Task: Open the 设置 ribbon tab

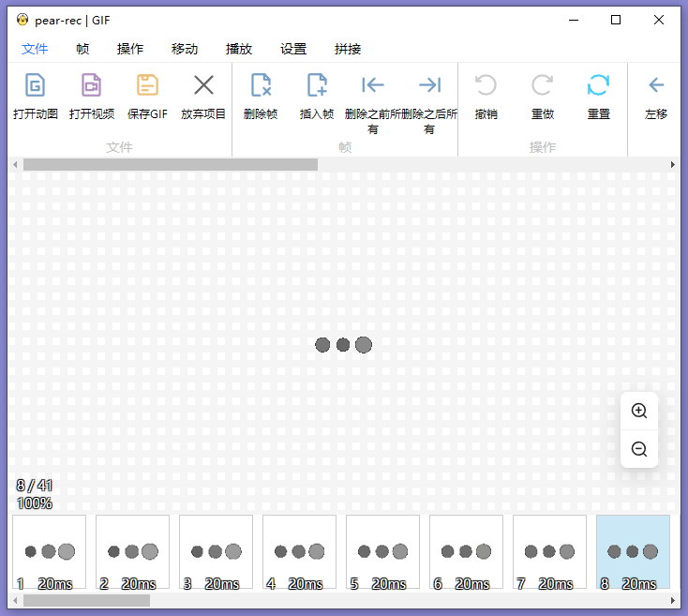Action: tap(293, 49)
